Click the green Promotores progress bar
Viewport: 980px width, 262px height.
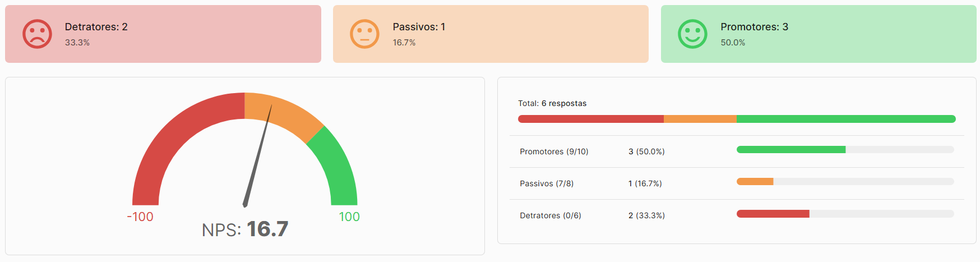coord(791,150)
